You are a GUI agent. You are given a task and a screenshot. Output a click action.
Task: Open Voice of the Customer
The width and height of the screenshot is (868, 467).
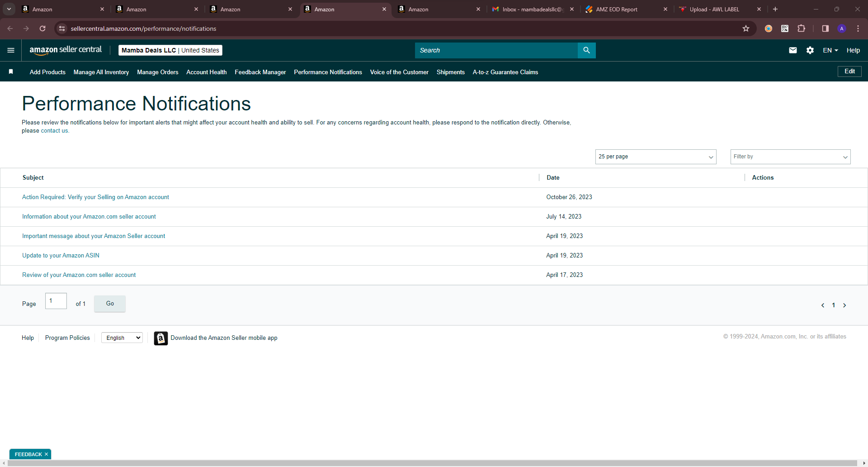[399, 72]
